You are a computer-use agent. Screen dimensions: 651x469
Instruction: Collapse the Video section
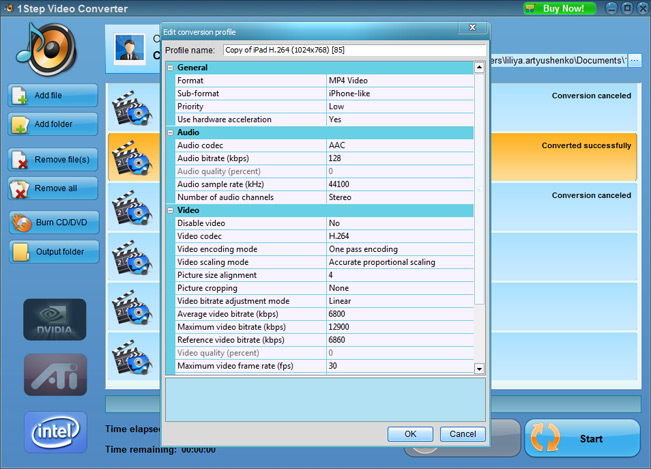tap(170, 211)
